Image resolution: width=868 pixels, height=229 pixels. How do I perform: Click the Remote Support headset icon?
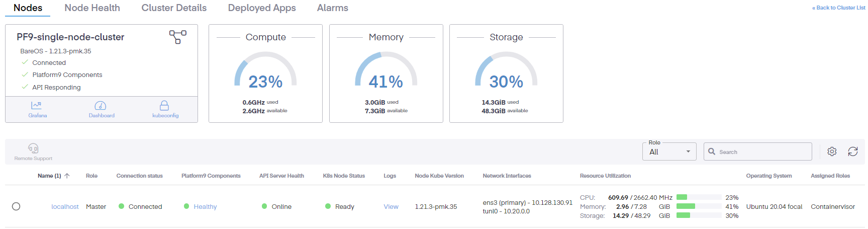point(33,148)
